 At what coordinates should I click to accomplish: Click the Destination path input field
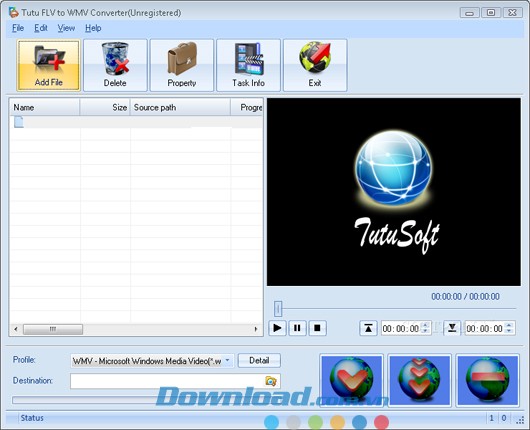click(175, 381)
